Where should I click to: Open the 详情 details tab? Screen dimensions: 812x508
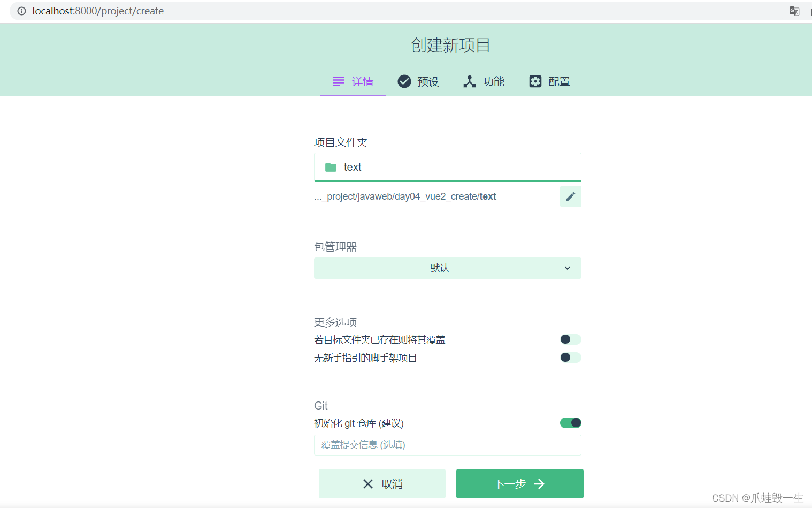pos(353,81)
